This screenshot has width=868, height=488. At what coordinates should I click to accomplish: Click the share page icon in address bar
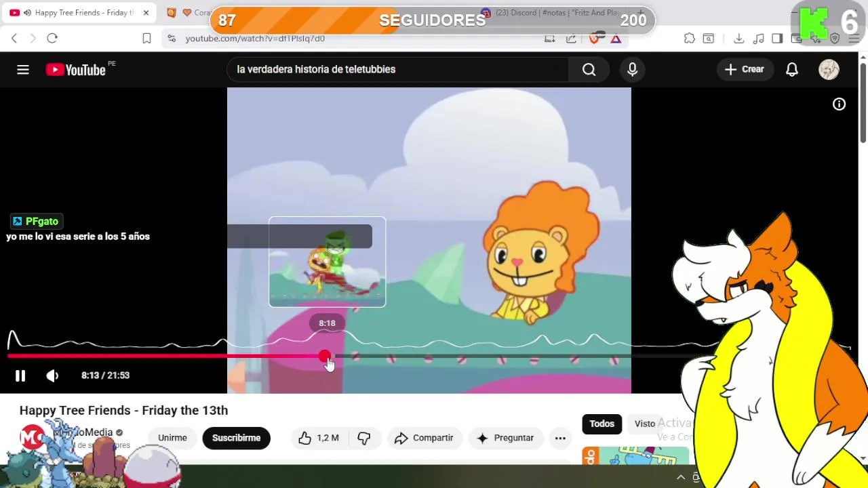point(571,39)
